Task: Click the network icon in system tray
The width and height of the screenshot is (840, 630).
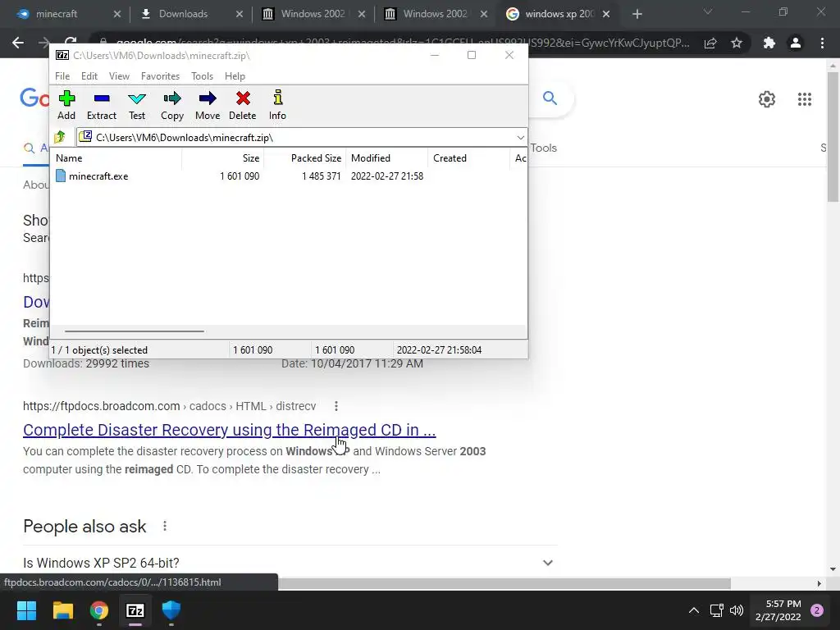Action: (x=716, y=610)
